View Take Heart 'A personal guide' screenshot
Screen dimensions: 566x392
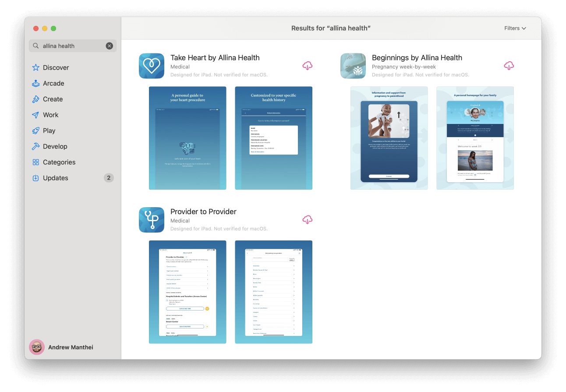point(187,138)
